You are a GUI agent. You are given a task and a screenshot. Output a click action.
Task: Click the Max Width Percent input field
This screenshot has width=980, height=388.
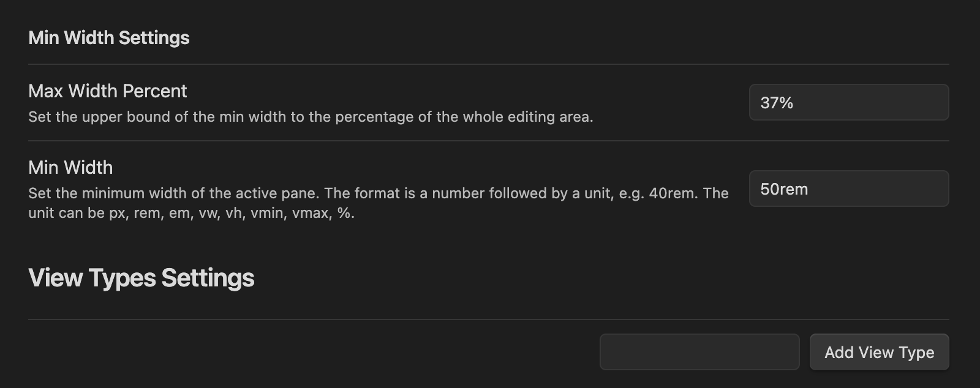848,102
